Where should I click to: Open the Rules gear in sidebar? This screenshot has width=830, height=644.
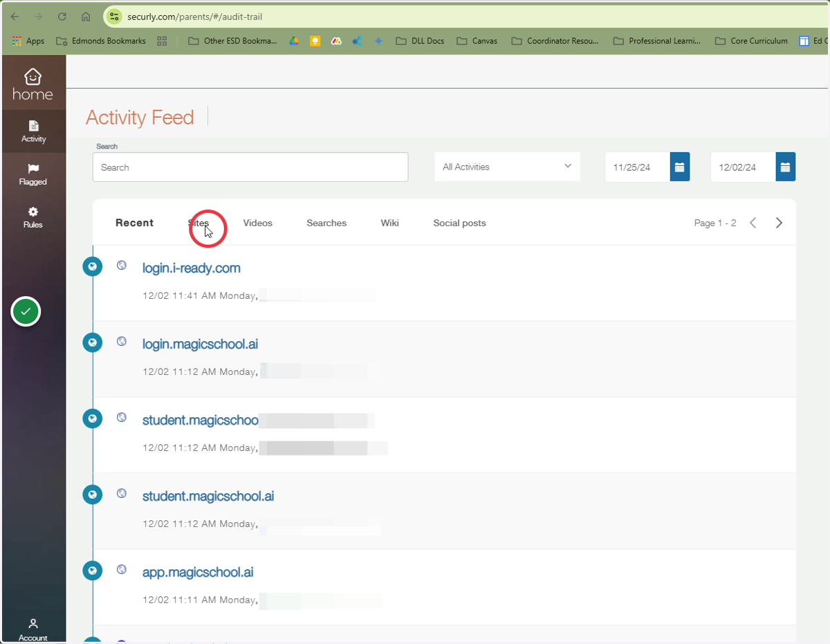(33, 217)
